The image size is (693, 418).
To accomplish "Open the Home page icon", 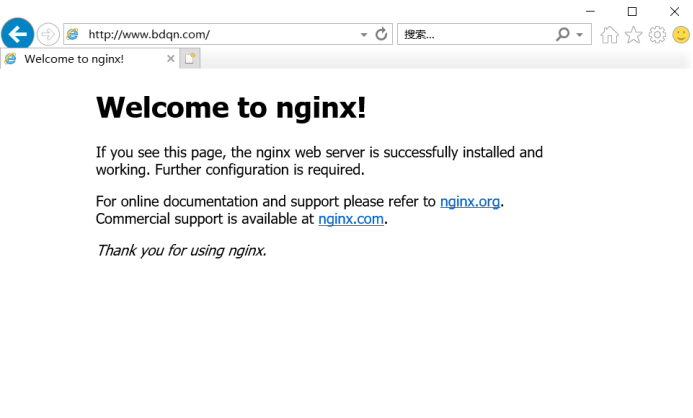I will tap(609, 34).
